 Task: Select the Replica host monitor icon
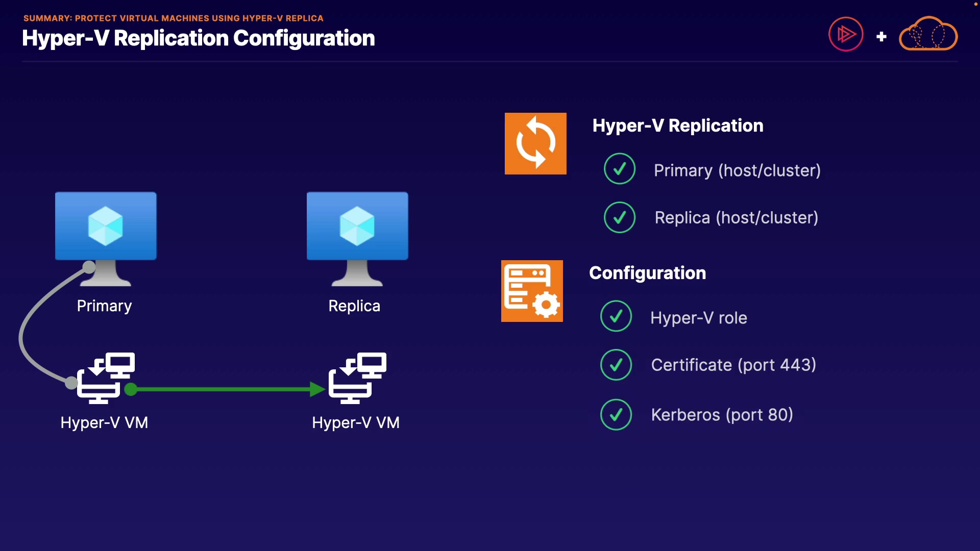click(357, 227)
